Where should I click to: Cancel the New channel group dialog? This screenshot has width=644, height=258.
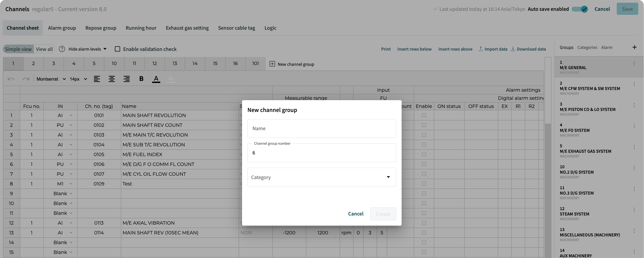(355, 214)
